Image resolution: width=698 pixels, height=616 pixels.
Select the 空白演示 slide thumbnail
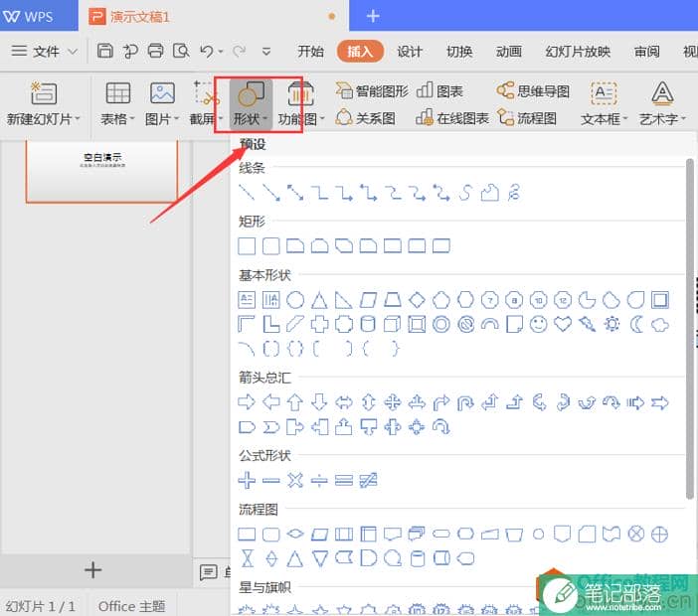(102, 172)
